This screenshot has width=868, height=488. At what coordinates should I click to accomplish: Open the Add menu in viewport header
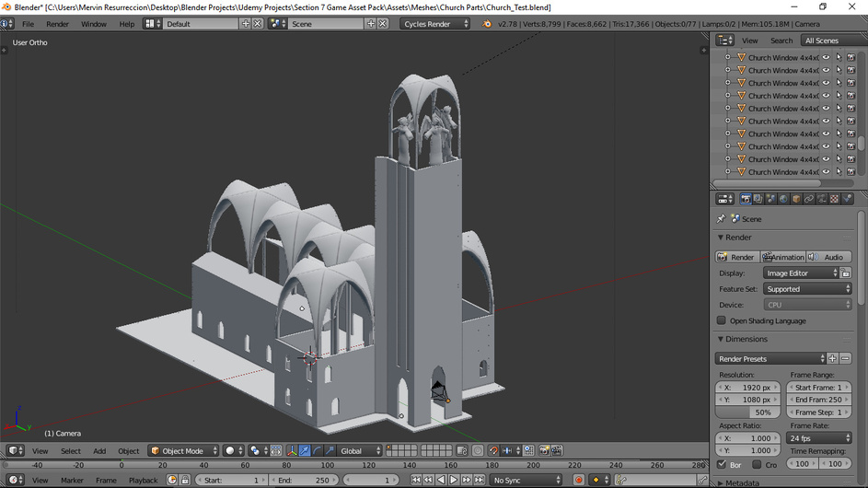[x=99, y=451]
